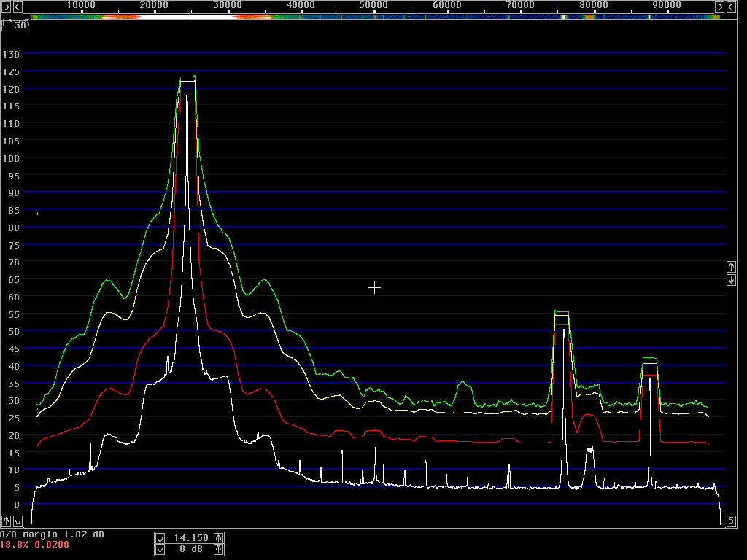Lower gain with the arrow left of 0 dB
The height and width of the screenshot is (560, 747).
coord(160,550)
